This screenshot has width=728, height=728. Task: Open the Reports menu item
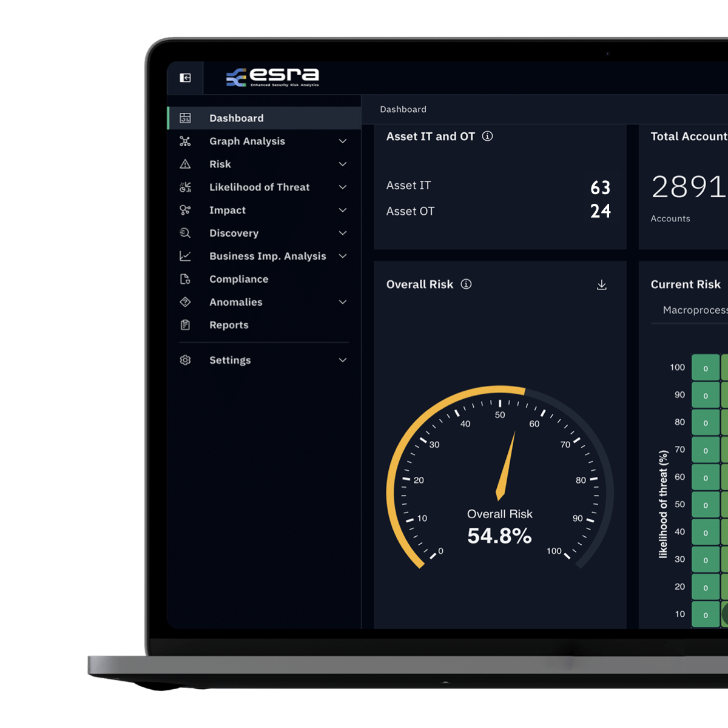(229, 325)
